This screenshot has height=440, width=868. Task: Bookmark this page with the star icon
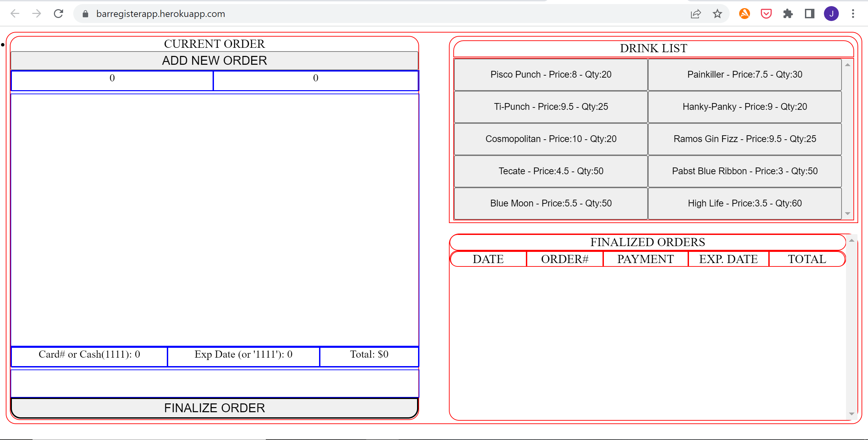coord(717,14)
